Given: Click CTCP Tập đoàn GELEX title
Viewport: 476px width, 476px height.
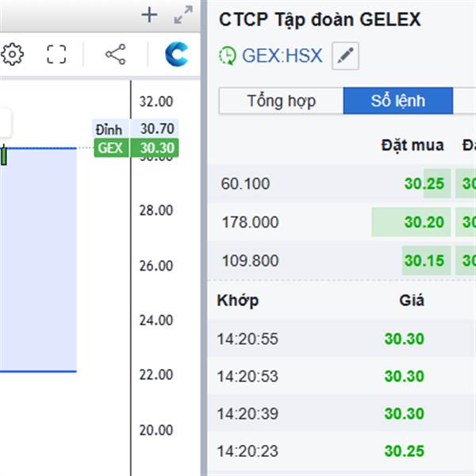Looking at the screenshot, I should [320, 20].
